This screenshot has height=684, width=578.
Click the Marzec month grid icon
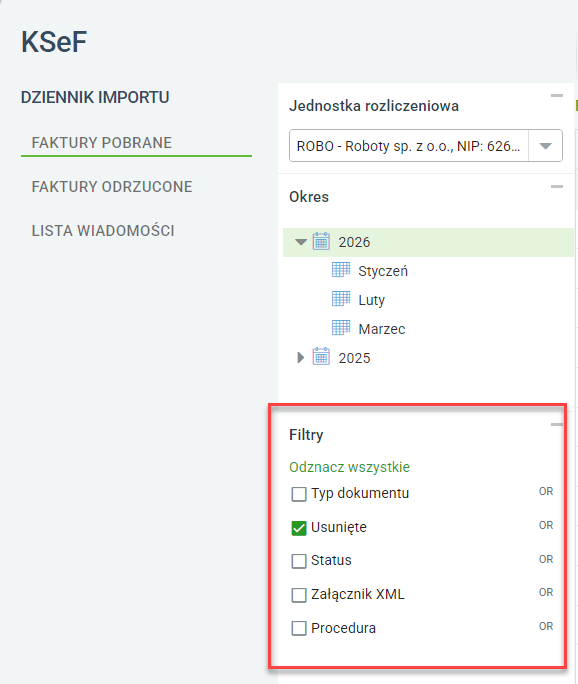(x=341, y=328)
